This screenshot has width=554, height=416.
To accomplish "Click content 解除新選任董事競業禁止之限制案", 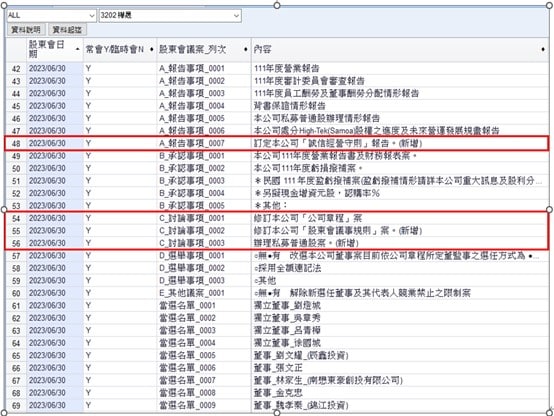I will point(400,293).
